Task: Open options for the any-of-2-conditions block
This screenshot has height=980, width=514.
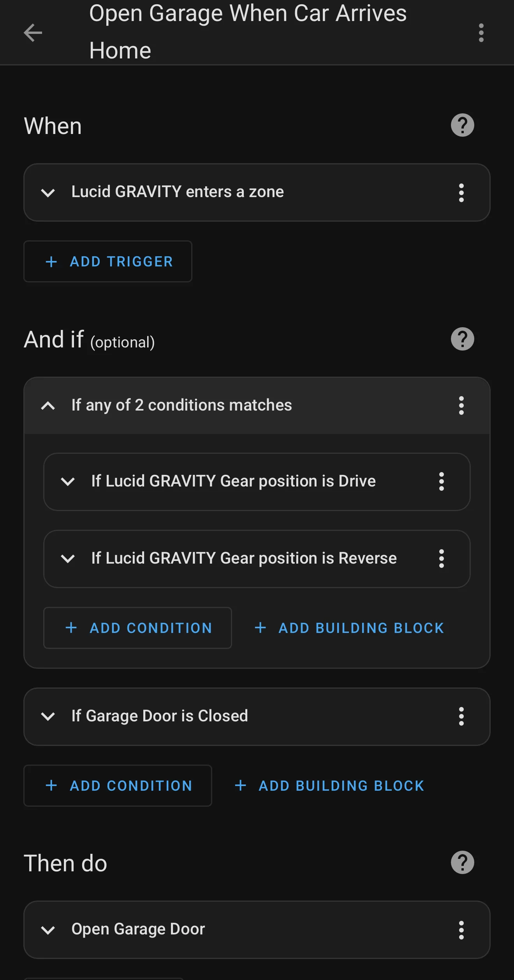Action: click(x=461, y=405)
